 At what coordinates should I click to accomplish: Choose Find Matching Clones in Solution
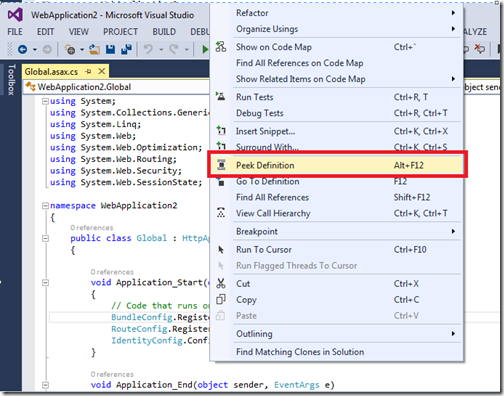coord(337,352)
